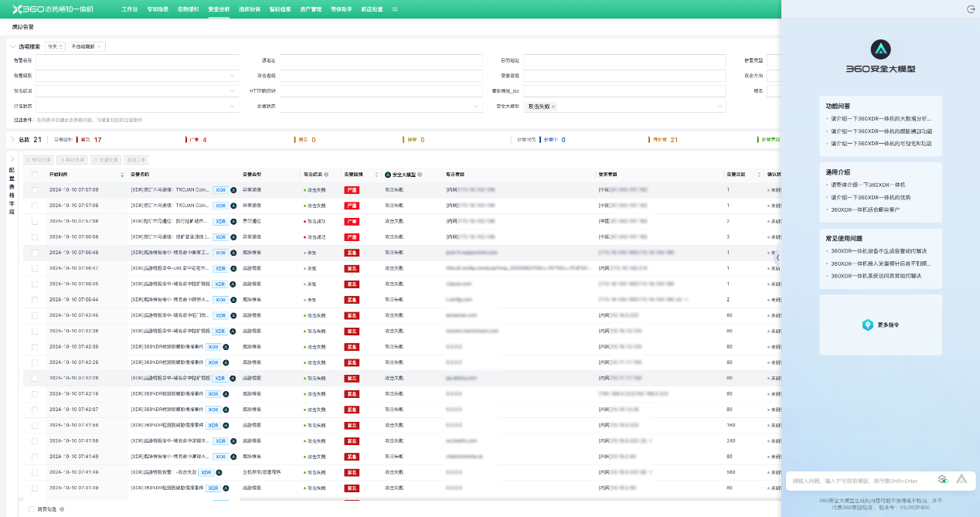Check the row dated 2024-10-10 07:56:45

tap(35, 284)
